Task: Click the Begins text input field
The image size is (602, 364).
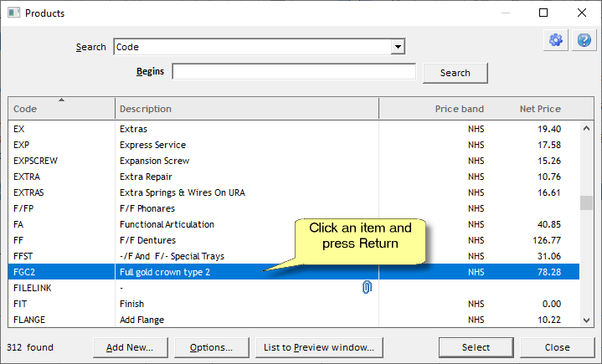Action: [294, 72]
